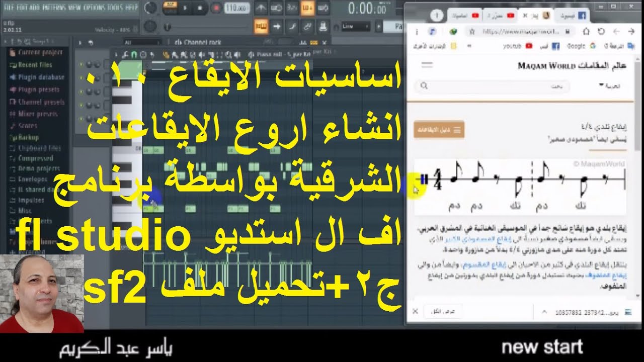Expand Envelopes folder in browser

[29, 179]
